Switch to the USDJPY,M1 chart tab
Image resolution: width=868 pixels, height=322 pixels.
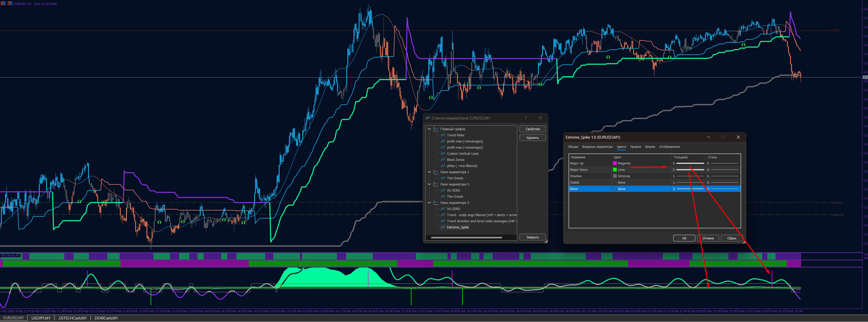pos(41,318)
